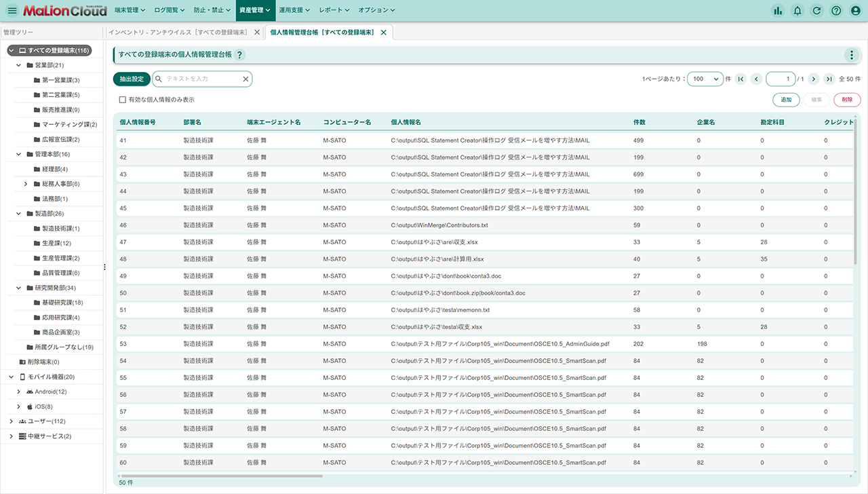Expand the 総務人事部 tree node
Viewport: 868px width, 494px height.
tap(26, 184)
